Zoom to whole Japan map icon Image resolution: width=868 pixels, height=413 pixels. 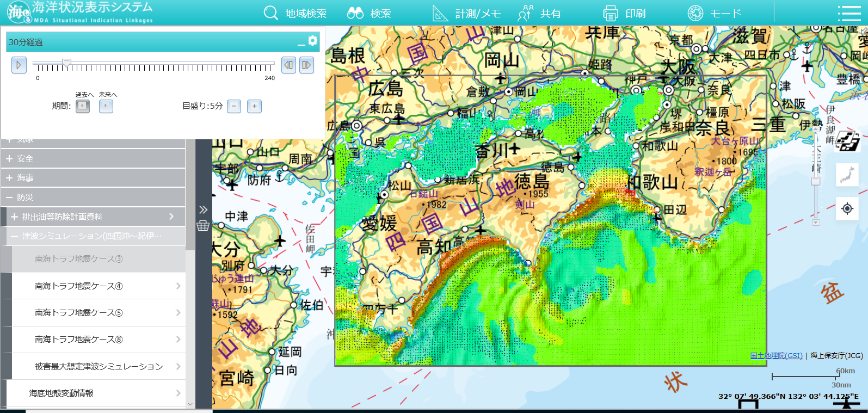(847, 175)
